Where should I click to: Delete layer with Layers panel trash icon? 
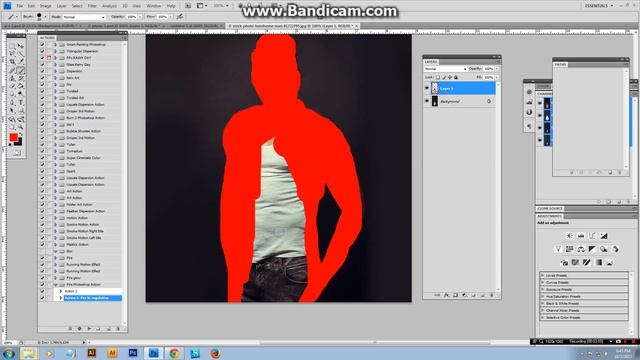click(x=492, y=295)
